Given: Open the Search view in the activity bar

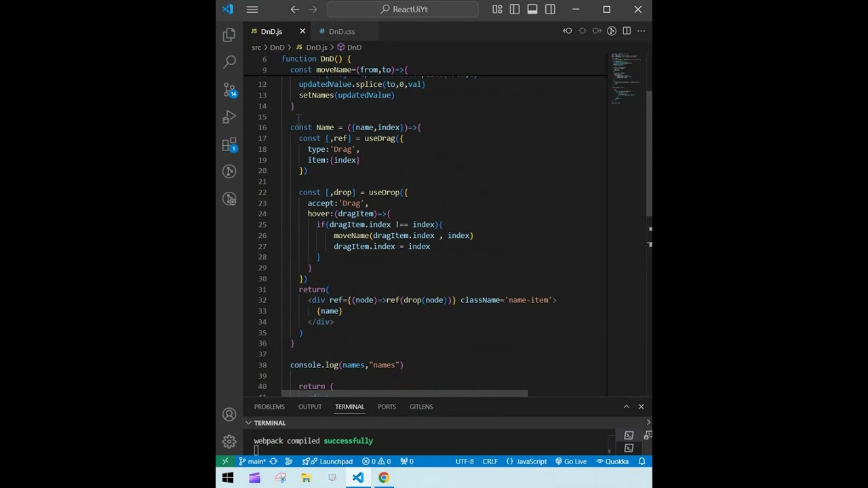Looking at the screenshot, I should (229, 62).
